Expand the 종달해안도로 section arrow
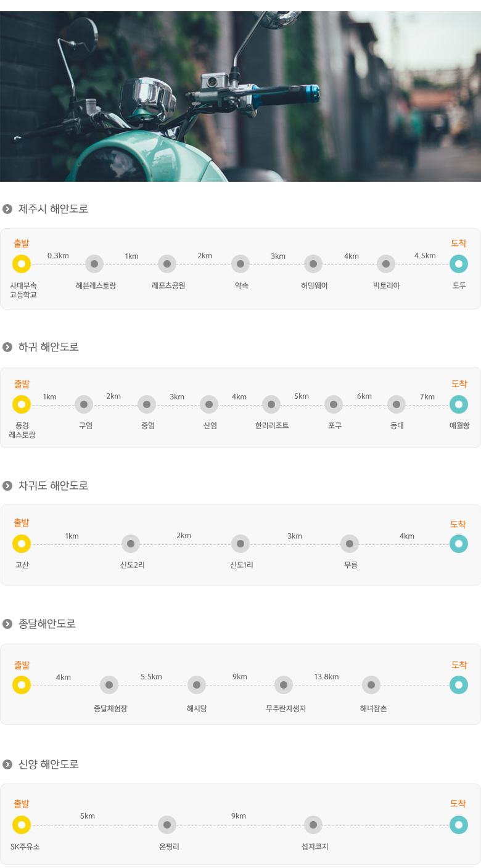This screenshot has height=868, width=481. [x=7, y=624]
